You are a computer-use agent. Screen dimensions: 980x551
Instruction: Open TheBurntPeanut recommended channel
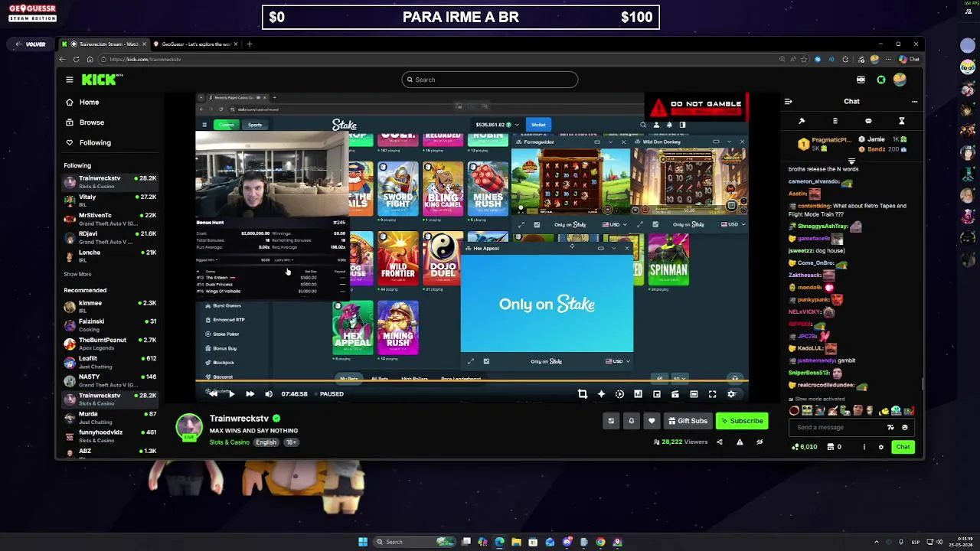click(x=110, y=343)
